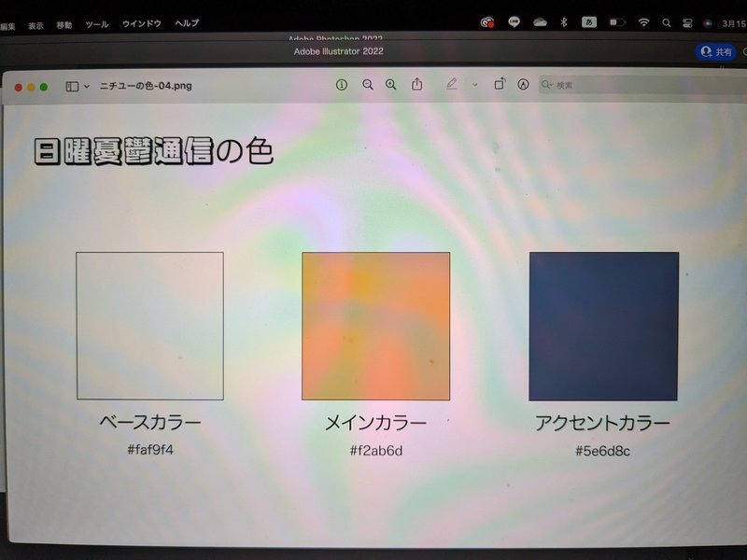747x560 pixels.
Task: Click the base color swatch #faf9f4
Action: tap(150, 326)
